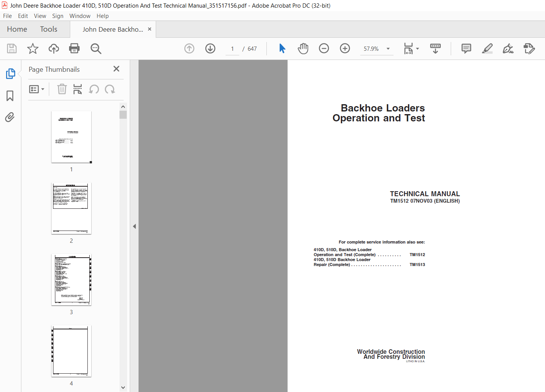Viewport: 545px width, 392px height.
Task: Delete selected page with trash icon
Action: pos(62,89)
